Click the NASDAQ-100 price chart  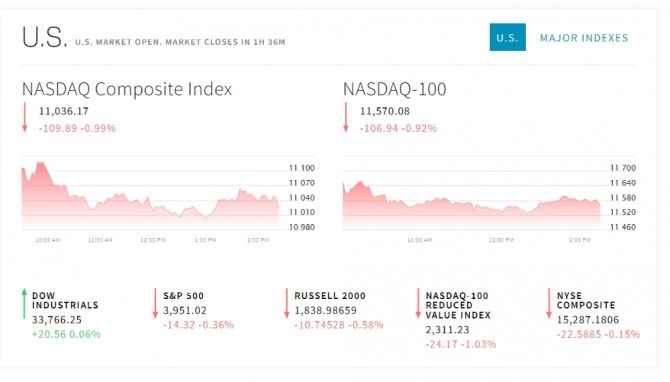click(x=489, y=196)
